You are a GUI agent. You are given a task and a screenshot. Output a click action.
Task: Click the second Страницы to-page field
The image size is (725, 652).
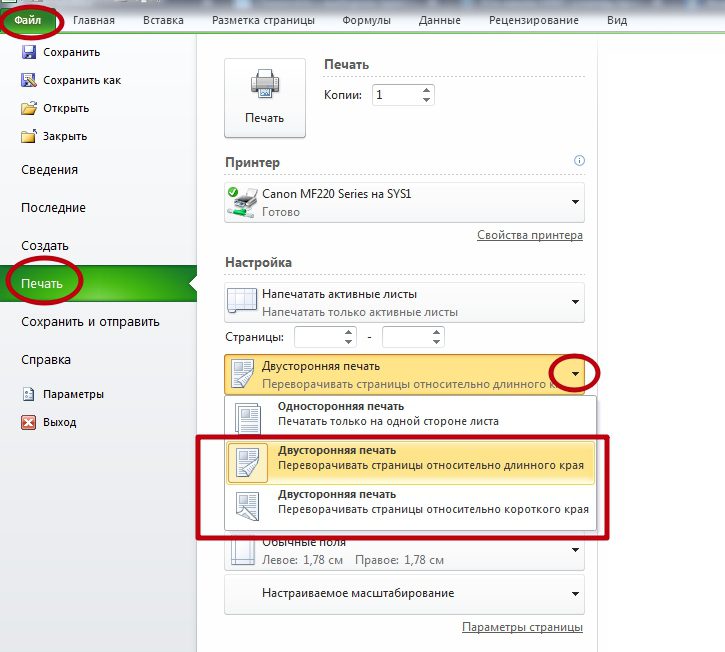[407, 336]
